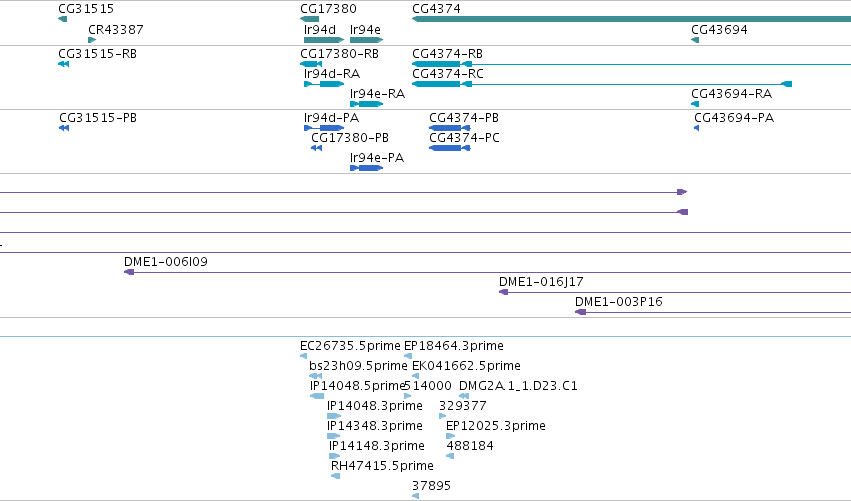851x501 pixels.
Task: Select the EP18464.3prime EST label
Action: pos(454,346)
